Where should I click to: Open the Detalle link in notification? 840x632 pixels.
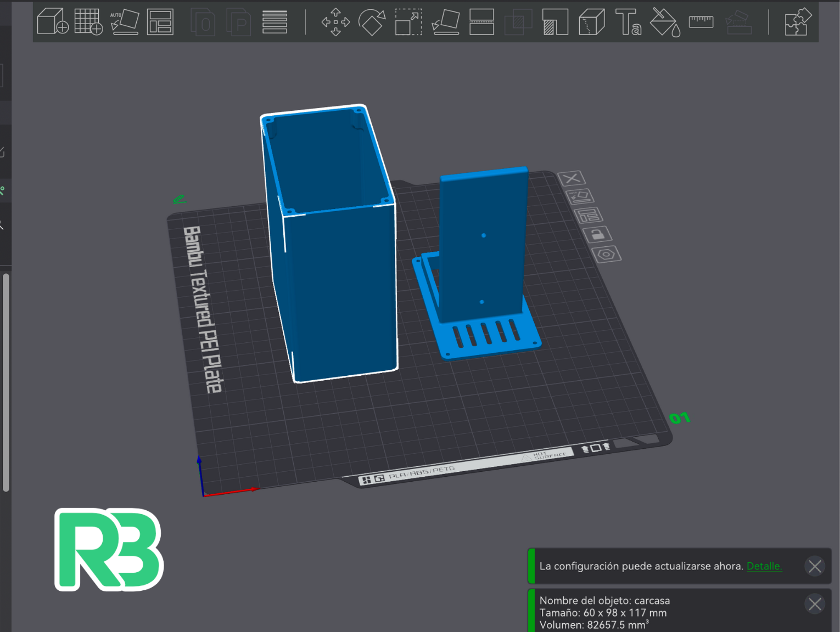point(764,566)
